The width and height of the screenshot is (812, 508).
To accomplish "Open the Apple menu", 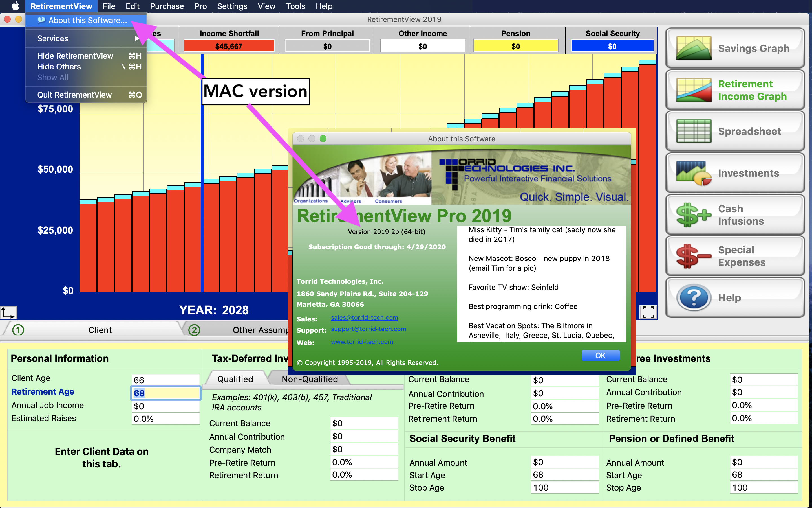I will tap(16, 6).
